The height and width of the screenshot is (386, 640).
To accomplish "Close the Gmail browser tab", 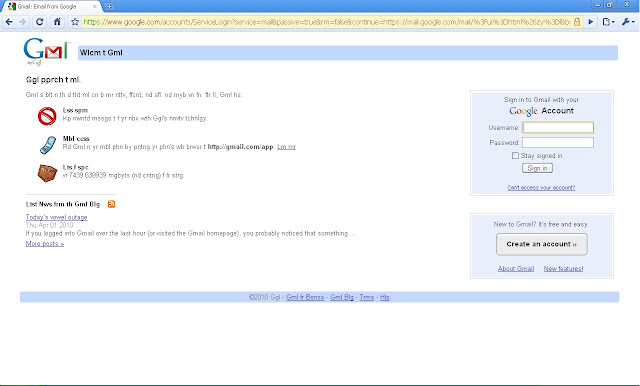I will tap(95, 7).
